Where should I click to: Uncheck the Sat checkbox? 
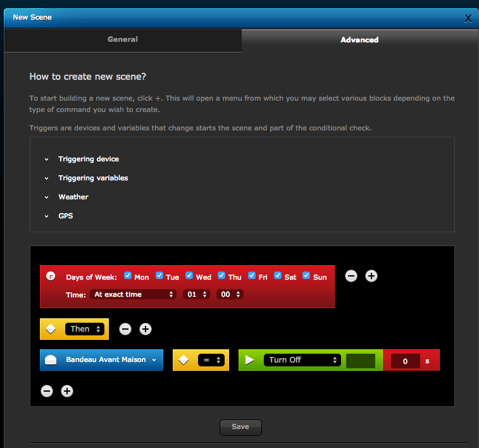[x=278, y=275]
